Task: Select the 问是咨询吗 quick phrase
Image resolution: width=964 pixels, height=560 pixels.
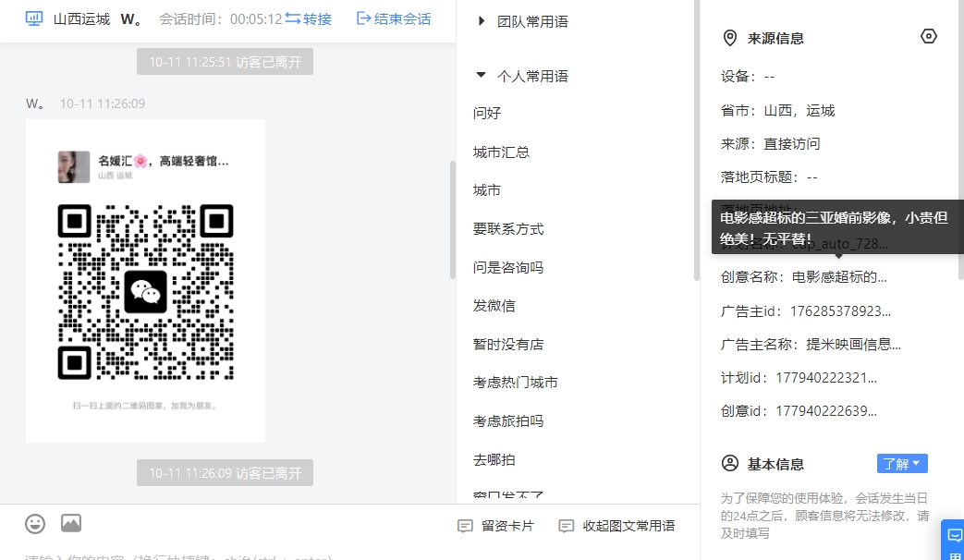Action: tap(508, 267)
